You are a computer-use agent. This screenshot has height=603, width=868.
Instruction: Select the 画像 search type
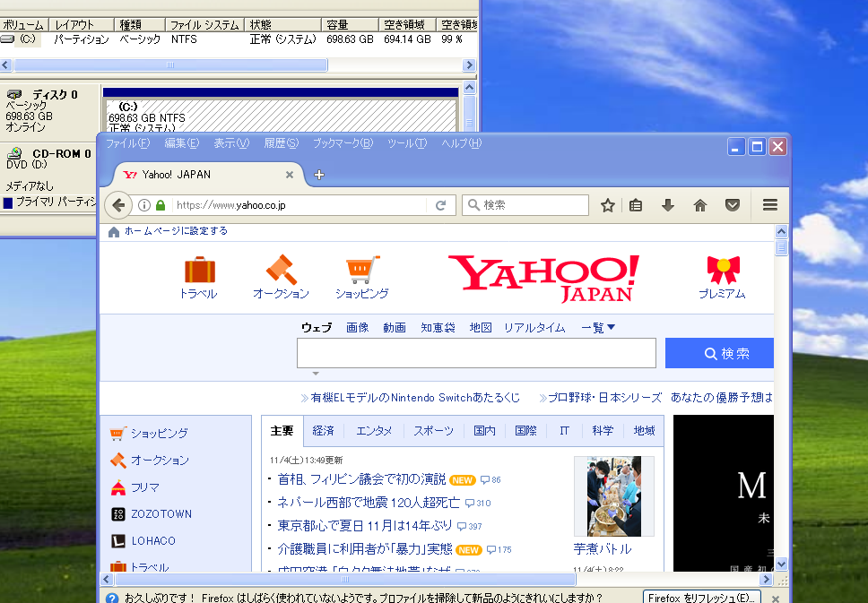pyautogui.click(x=358, y=328)
